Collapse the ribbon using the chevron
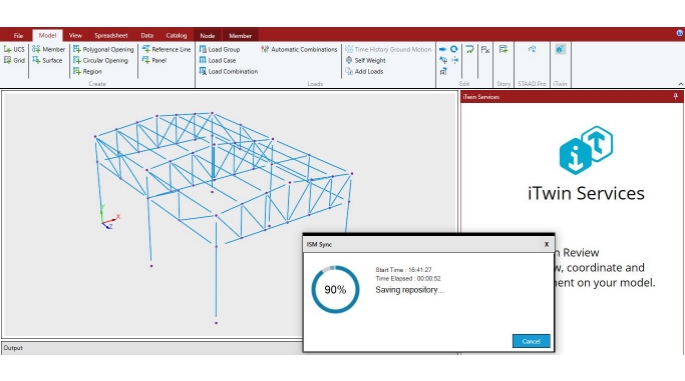This screenshot has height=381, width=685. click(681, 84)
